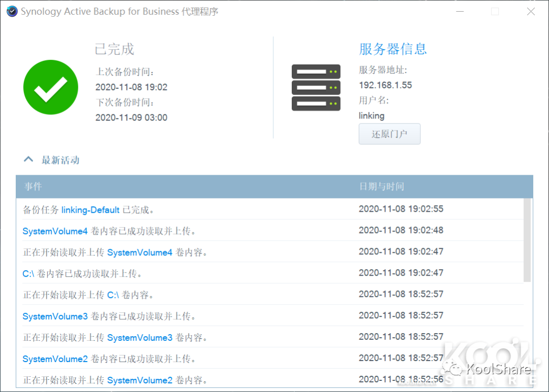Image resolution: width=549 pixels, height=392 pixels.
Task: Click the green success checkmark icon
Action: [50, 87]
